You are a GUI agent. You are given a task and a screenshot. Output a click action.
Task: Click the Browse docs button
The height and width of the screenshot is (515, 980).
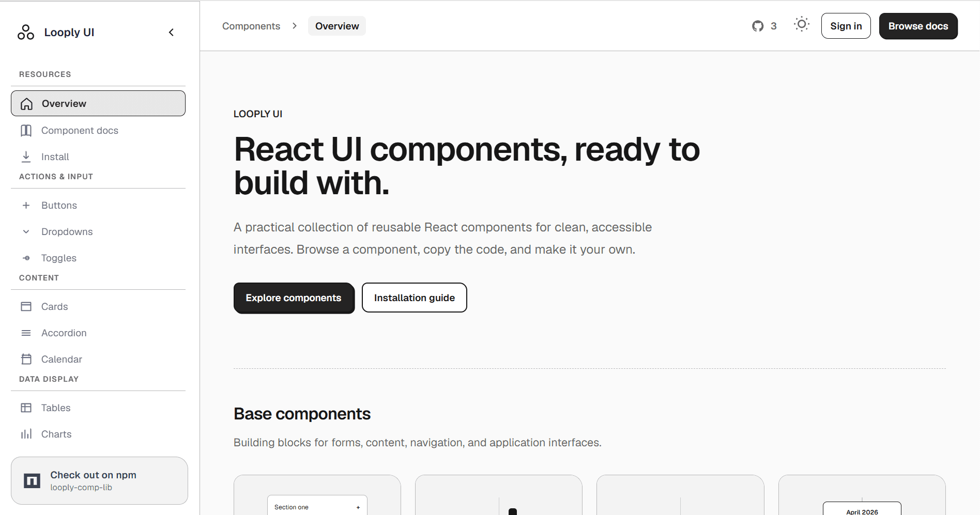pos(918,26)
